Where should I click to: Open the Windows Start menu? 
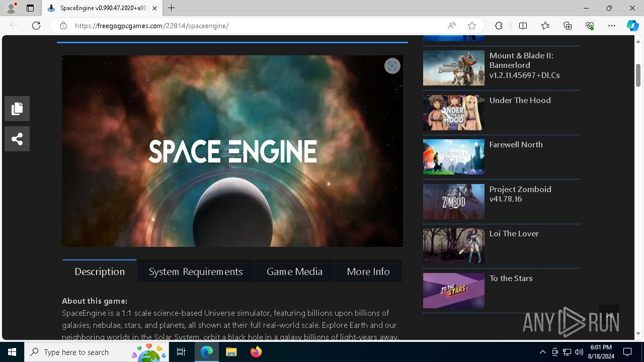tap(12, 352)
